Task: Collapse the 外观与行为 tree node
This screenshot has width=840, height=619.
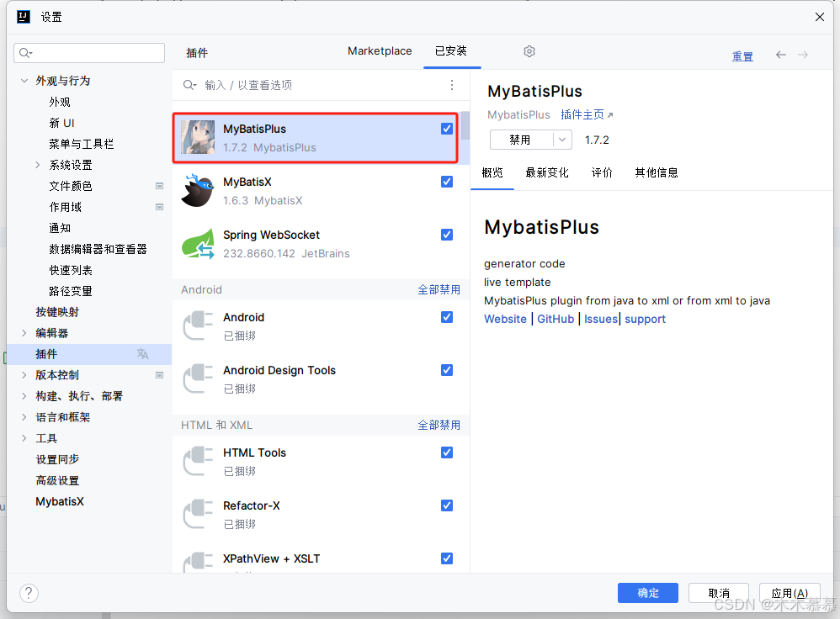Action: click(24, 81)
